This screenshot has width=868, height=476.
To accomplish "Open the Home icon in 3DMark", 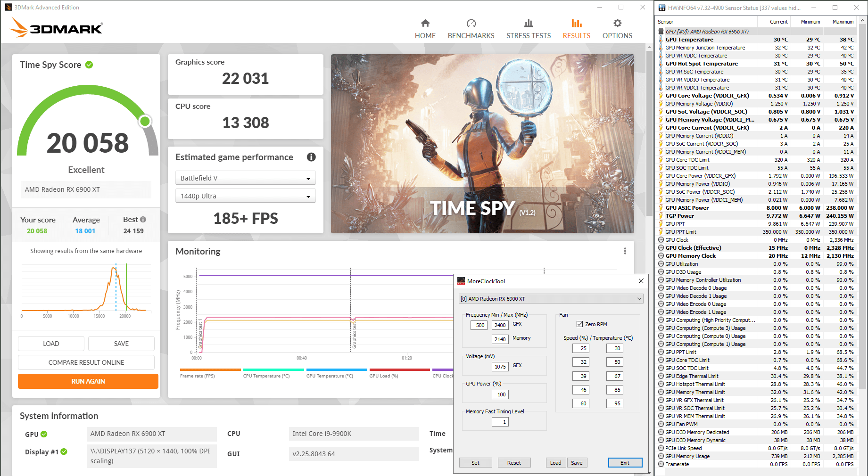I will coord(425,23).
